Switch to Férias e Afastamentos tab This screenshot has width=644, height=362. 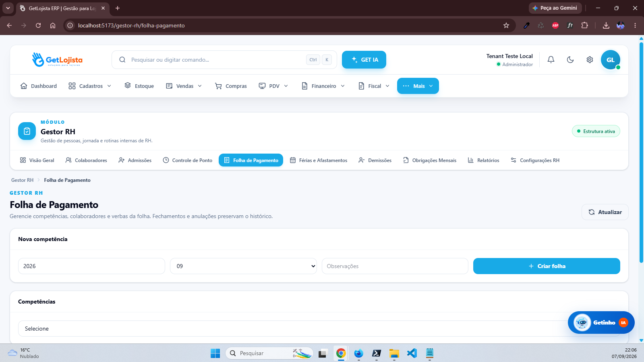click(x=319, y=160)
